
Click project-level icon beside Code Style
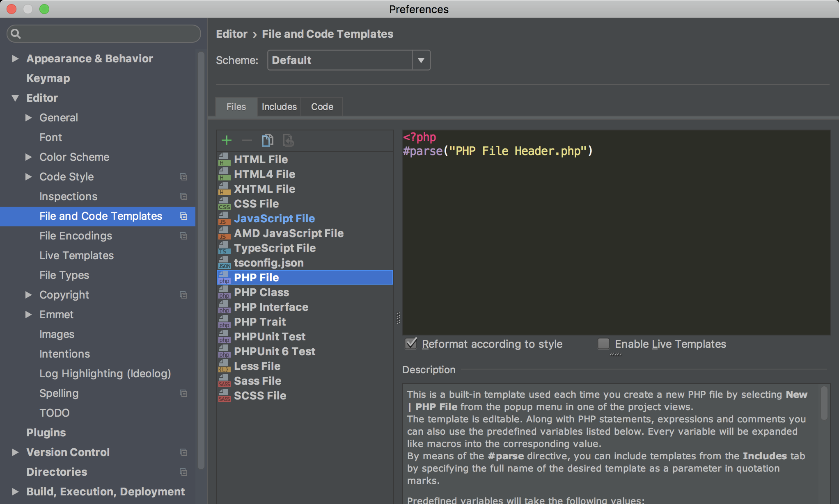pyautogui.click(x=183, y=177)
